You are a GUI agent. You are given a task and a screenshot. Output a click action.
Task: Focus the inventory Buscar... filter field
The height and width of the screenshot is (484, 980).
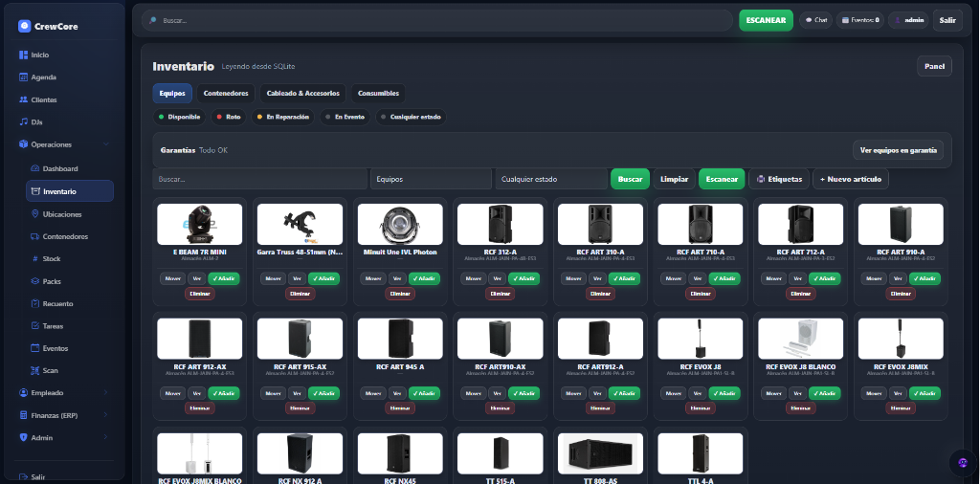click(x=259, y=179)
